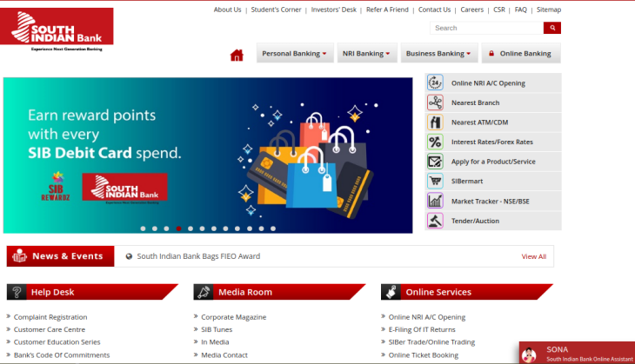This screenshot has width=635, height=364.
Task: Open Student's Corner menu link
Action: [276, 10]
